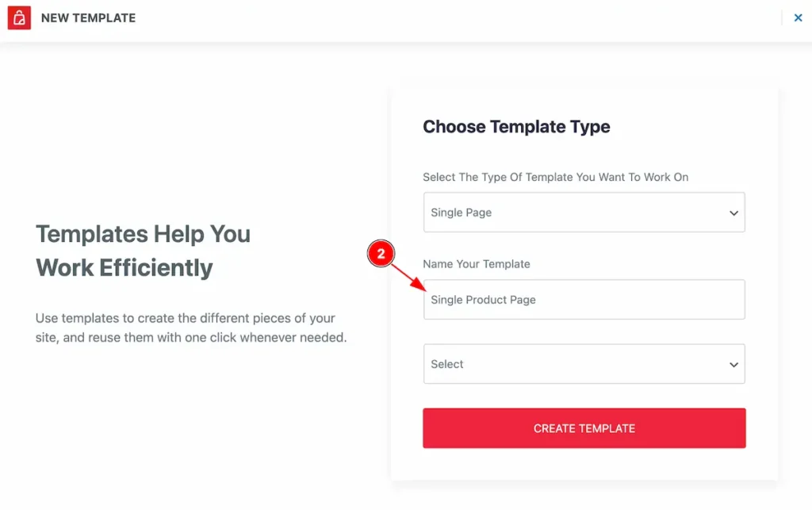Click the Name Your Template label
Viewport: 812px width, 510px height.
pos(477,263)
